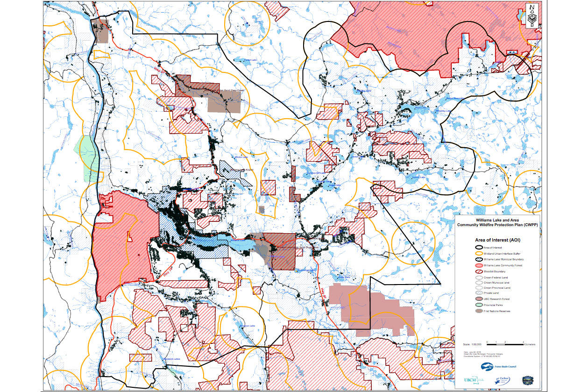Click the brown First Nations Reserves swatch

(479, 311)
